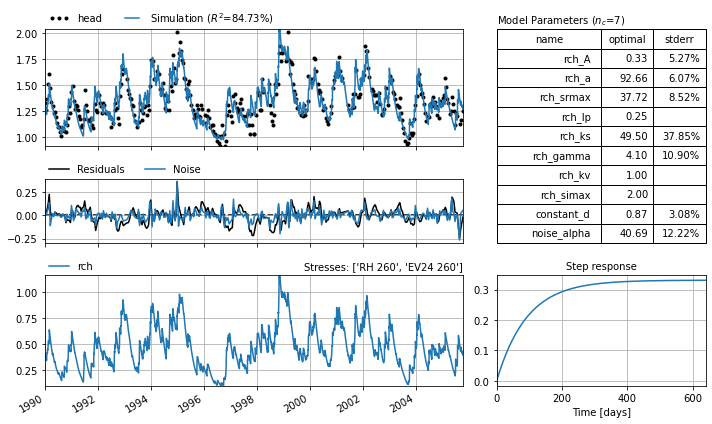712x424 pixels.
Task: Click the stderr value 3.08%
Action: coord(684,214)
